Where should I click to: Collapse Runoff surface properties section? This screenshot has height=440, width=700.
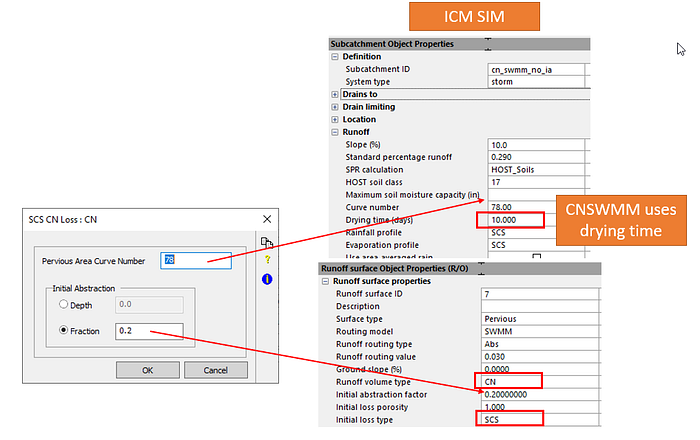click(325, 282)
